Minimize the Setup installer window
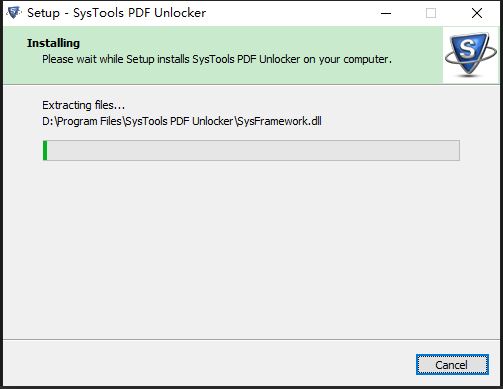This screenshot has width=503, height=389. pyautogui.click(x=386, y=13)
